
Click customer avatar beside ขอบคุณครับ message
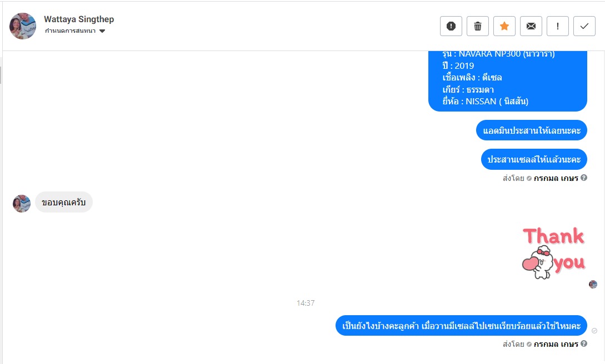[x=22, y=204]
